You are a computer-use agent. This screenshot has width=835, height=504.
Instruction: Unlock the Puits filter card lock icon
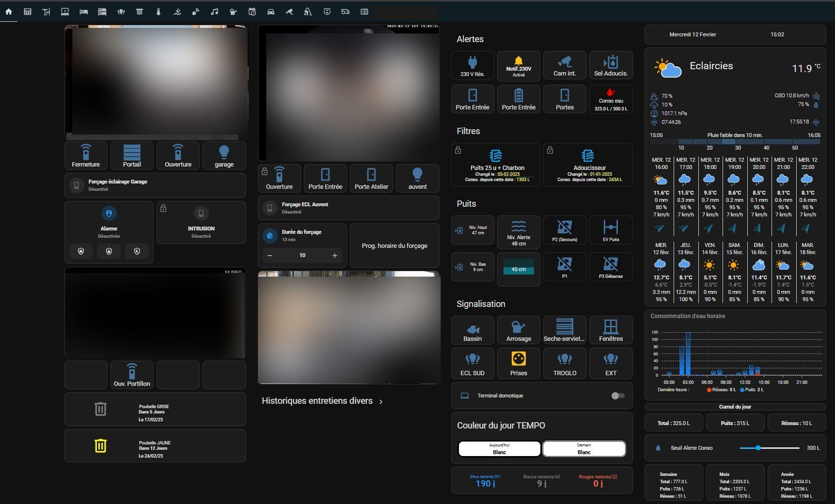[x=458, y=150]
